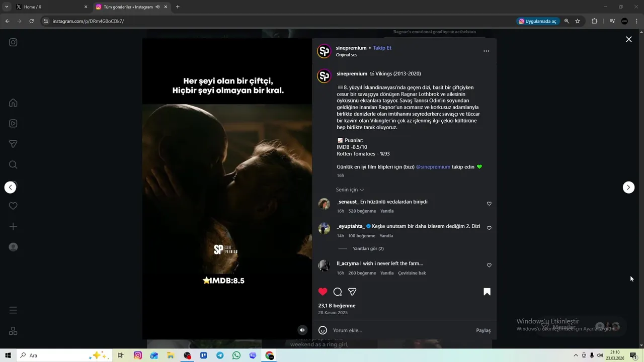Open WhatsApp from the taskbar
This screenshot has width=644, height=362.
coord(236,355)
